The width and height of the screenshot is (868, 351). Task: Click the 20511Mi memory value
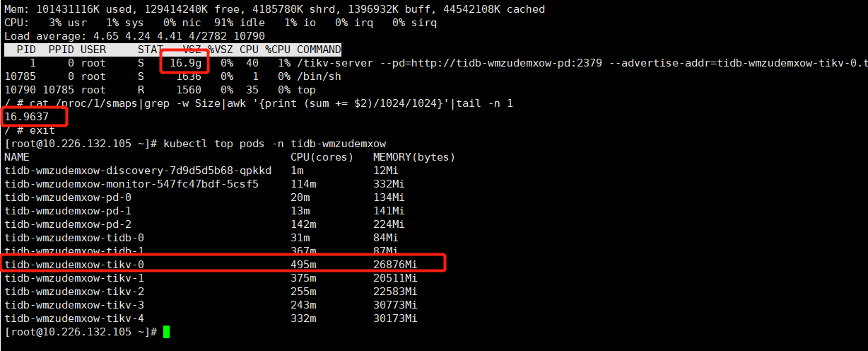pos(395,278)
